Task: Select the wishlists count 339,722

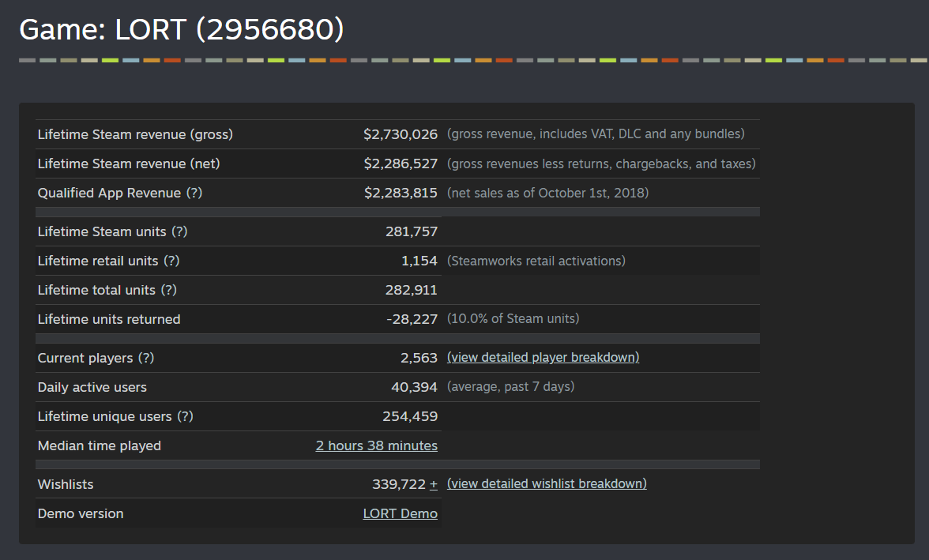Action: (399, 485)
